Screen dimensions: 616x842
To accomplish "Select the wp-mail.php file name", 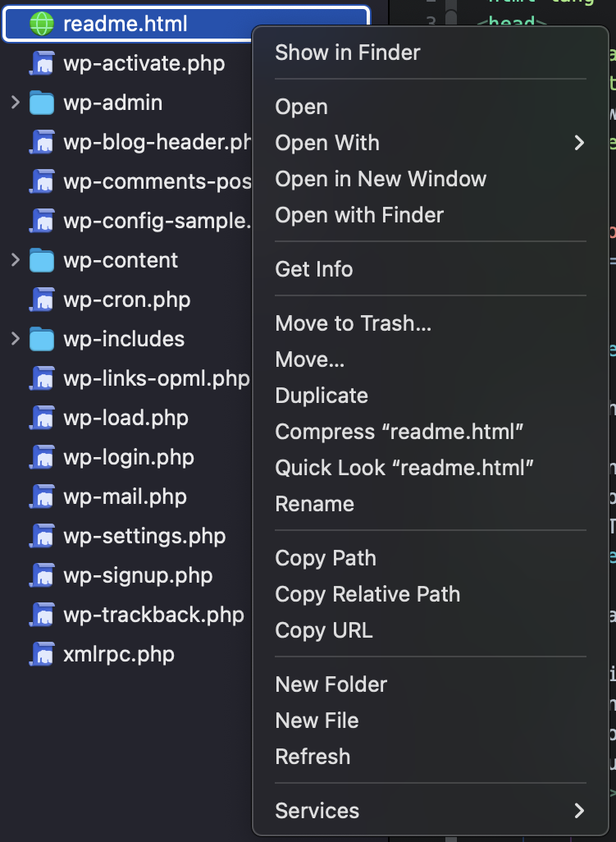I will [x=125, y=497].
